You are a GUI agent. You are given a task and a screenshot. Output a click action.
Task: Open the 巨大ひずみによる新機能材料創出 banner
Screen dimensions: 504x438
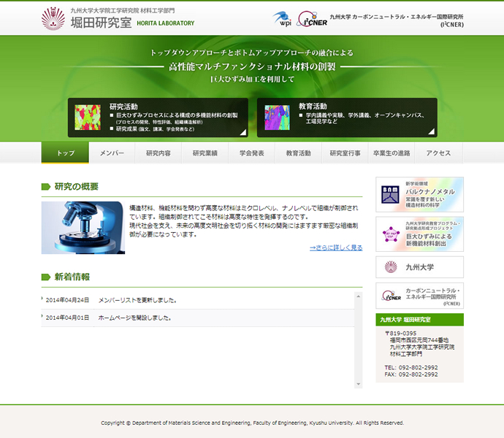(419, 234)
